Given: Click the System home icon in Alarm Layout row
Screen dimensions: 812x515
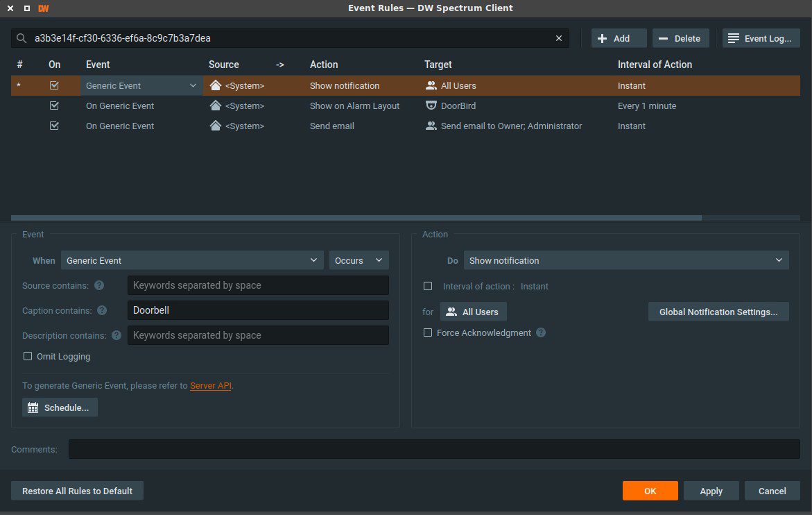Looking at the screenshot, I should pyautogui.click(x=216, y=105).
